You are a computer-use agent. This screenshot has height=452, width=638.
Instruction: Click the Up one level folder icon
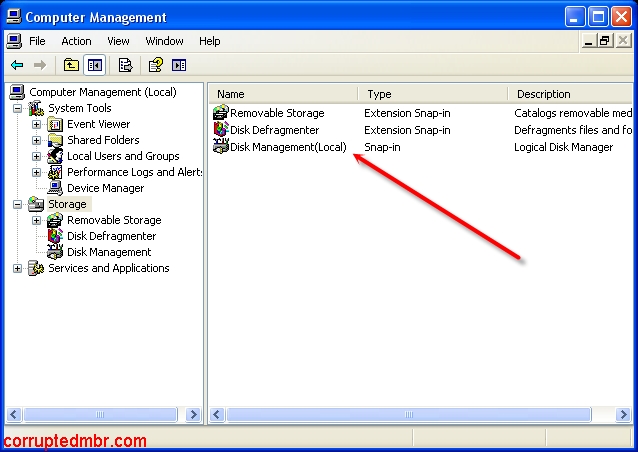point(71,65)
